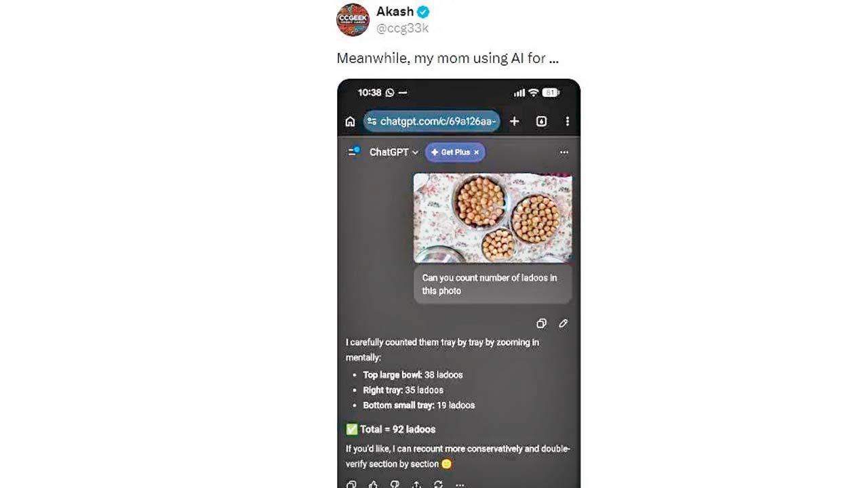Open the attached ladoos photo
Image resolution: width=868 pixels, height=488 pixels.
click(x=492, y=218)
